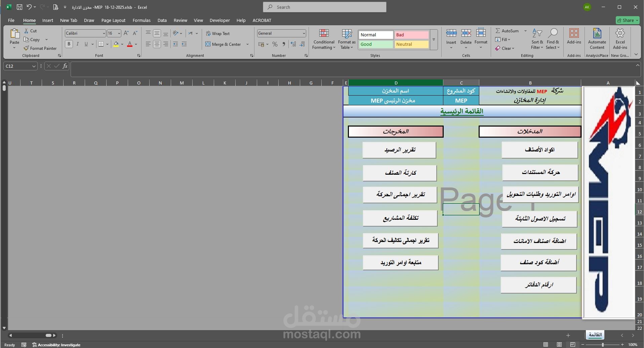Increase the cell indent

(184, 44)
